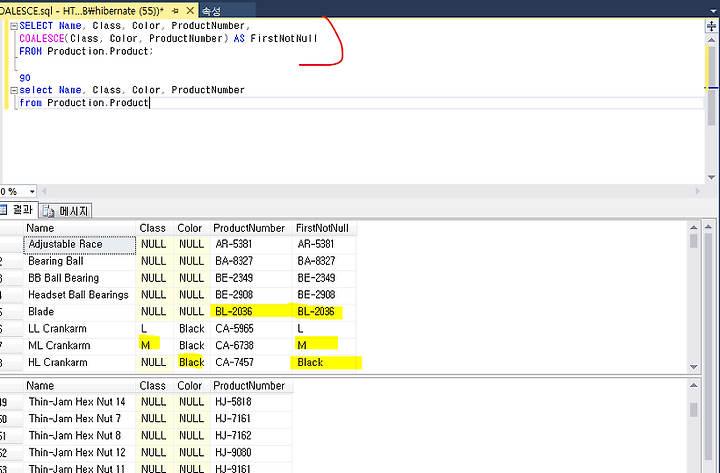Click the first grid's ProductNumber column header

click(x=249, y=228)
